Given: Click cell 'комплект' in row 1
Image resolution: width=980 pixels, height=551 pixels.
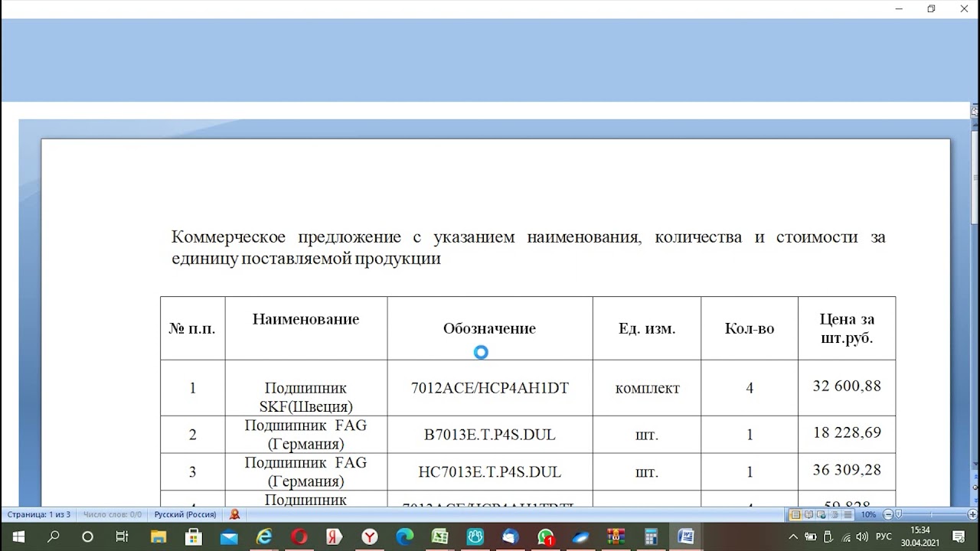Looking at the screenshot, I should pyautogui.click(x=647, y=388).
